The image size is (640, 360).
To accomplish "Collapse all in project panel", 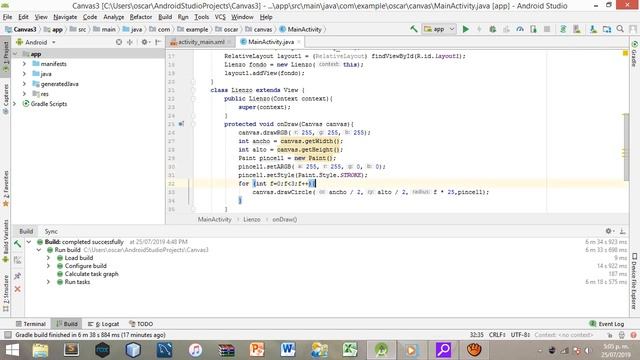I will click(130, 42).
